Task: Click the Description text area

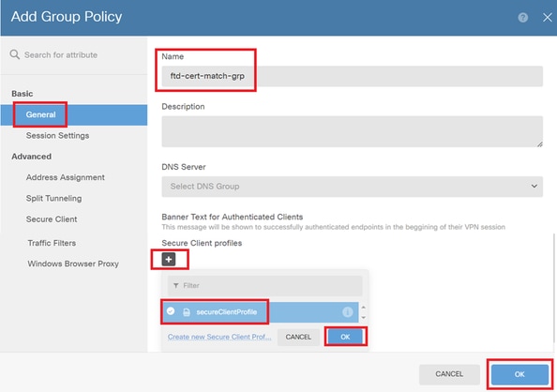Action: 352,131
